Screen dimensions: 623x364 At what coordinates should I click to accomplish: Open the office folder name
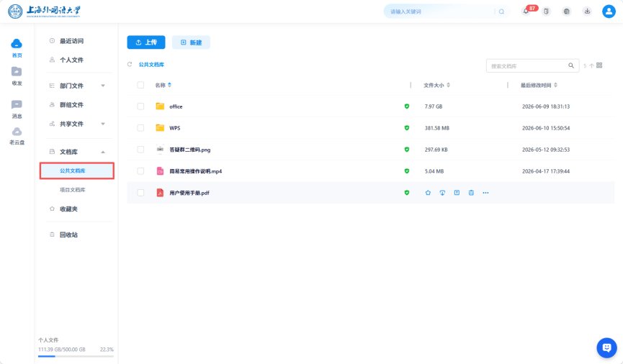click(176, 106)
